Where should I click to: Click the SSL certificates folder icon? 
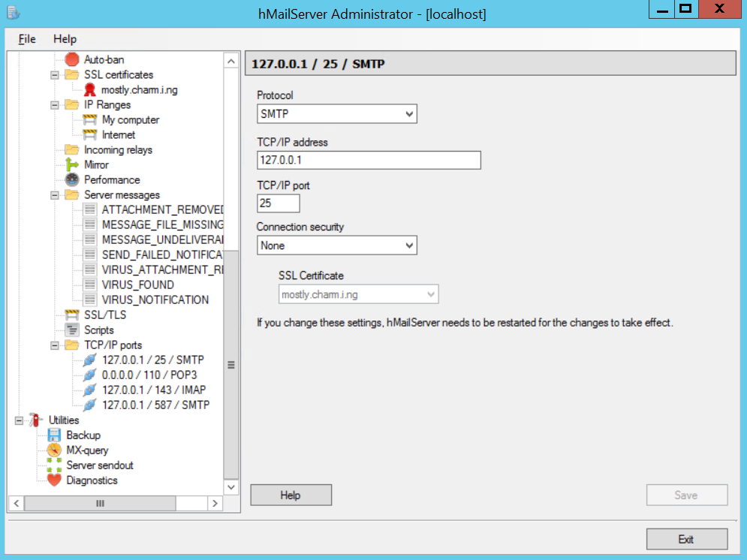(x=72, y=75)
